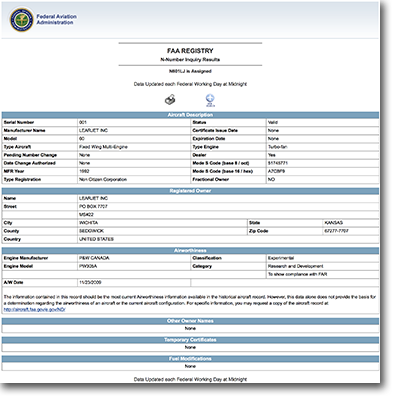This screenshot has width=400, height=403.
Task: Click the Engine Manufacturer field label
Action: tap(26, 258)
